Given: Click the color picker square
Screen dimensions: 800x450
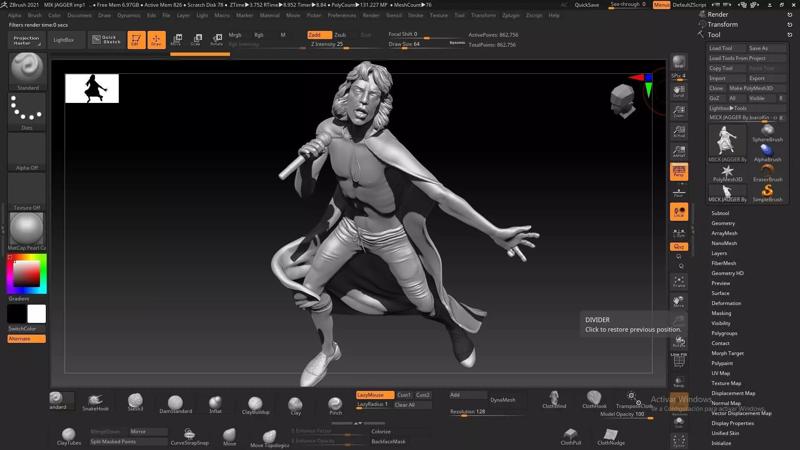Looking at the screenshot, I should pos(26,273).
